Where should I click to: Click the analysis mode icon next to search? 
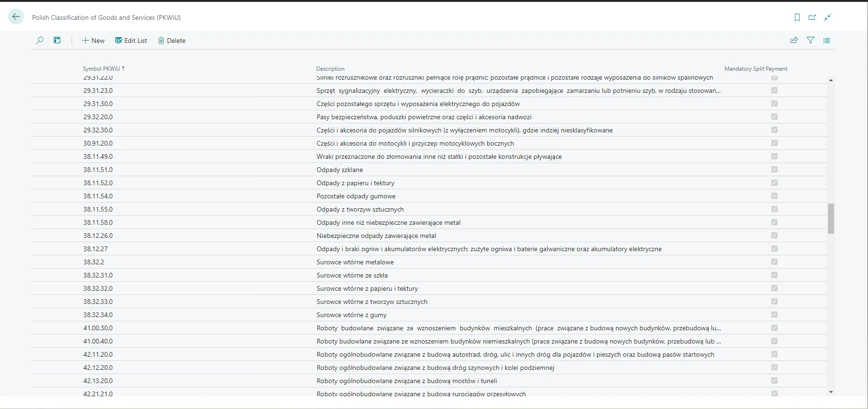click(57, 41)
